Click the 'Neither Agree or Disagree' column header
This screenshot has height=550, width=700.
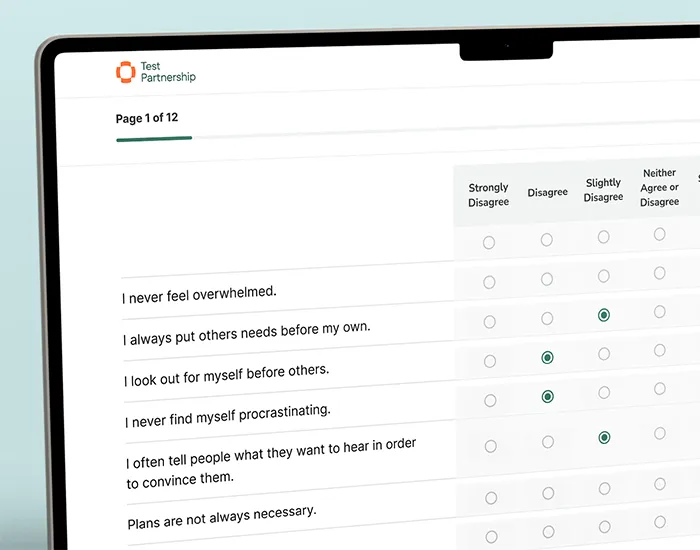point(659,188)
